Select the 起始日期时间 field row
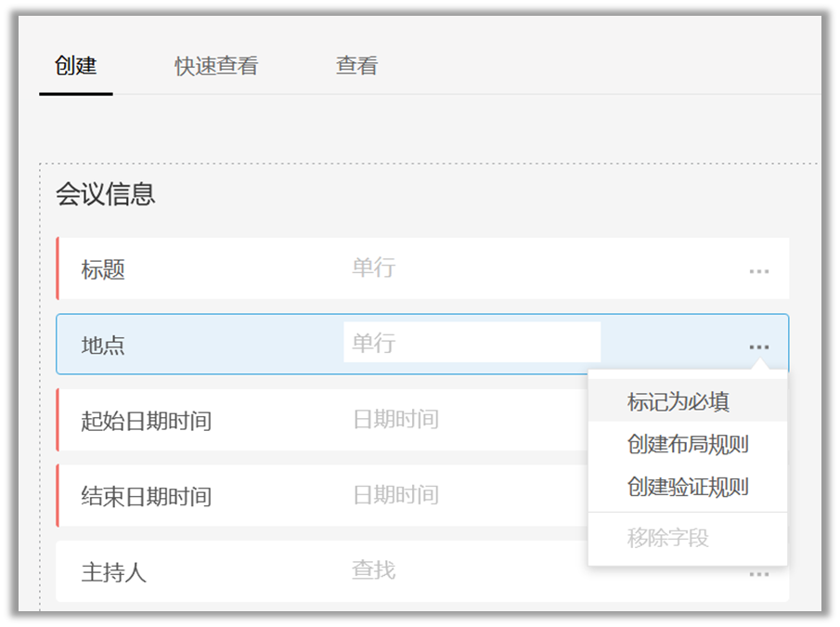This screenshot has height=627, width=840. (147, 421)
